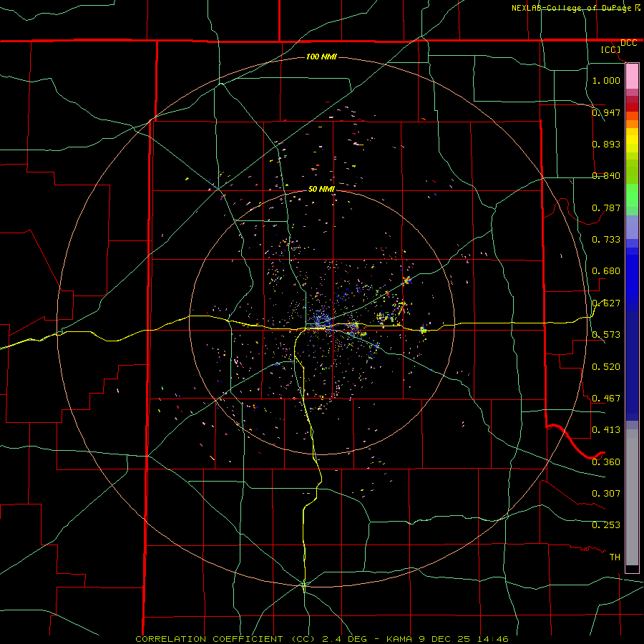This screenshot has height=644, width=644.
Task: Click the 2.4 DEG elevation text
Action: pos(344,639)
